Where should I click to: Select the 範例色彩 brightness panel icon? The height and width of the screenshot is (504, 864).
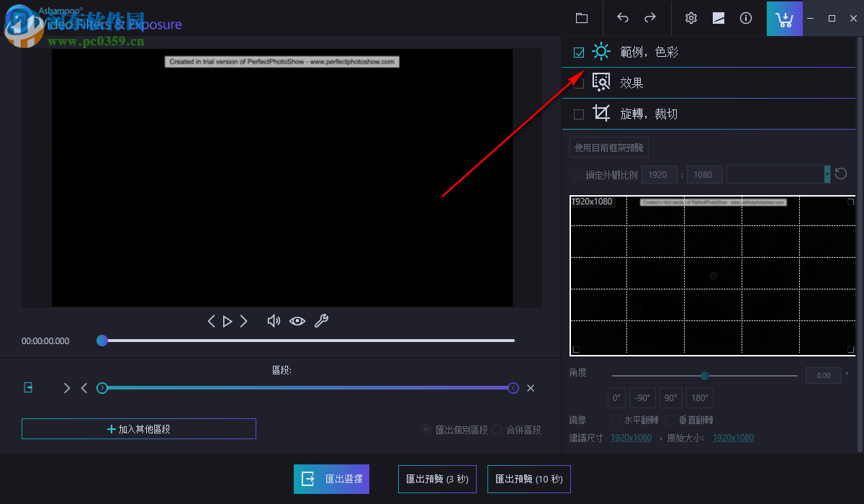point(600,51)
